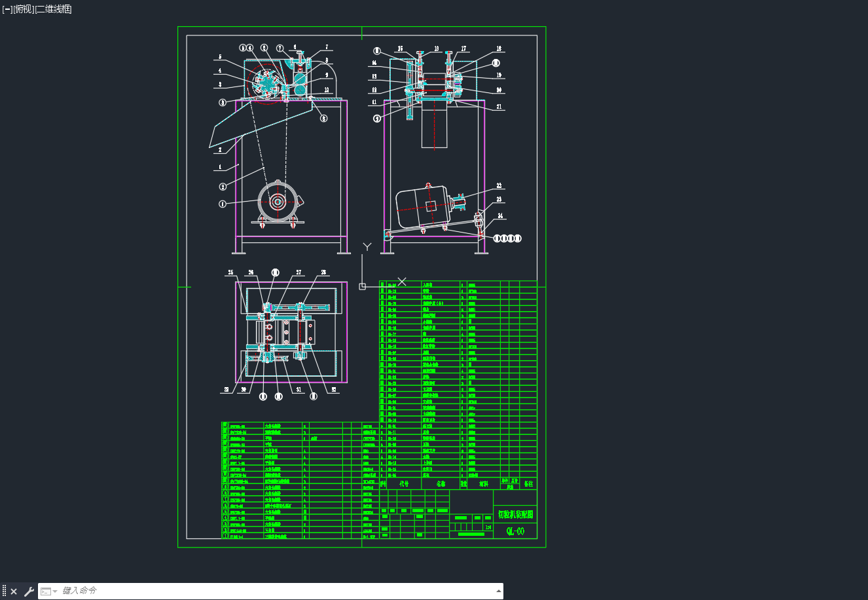
Task: Expand recent commands dropdown beside prompt icon
Action: pyautogui.click(x=55, y=591)
